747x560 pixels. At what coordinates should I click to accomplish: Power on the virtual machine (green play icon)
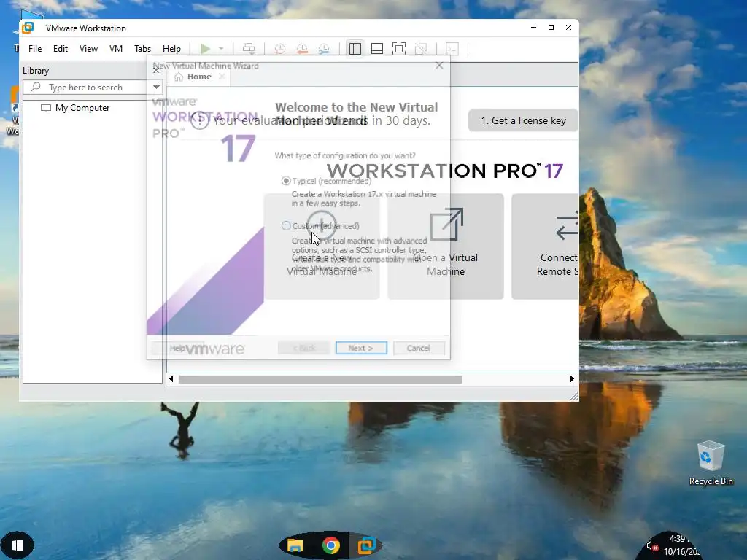point(205,49)
